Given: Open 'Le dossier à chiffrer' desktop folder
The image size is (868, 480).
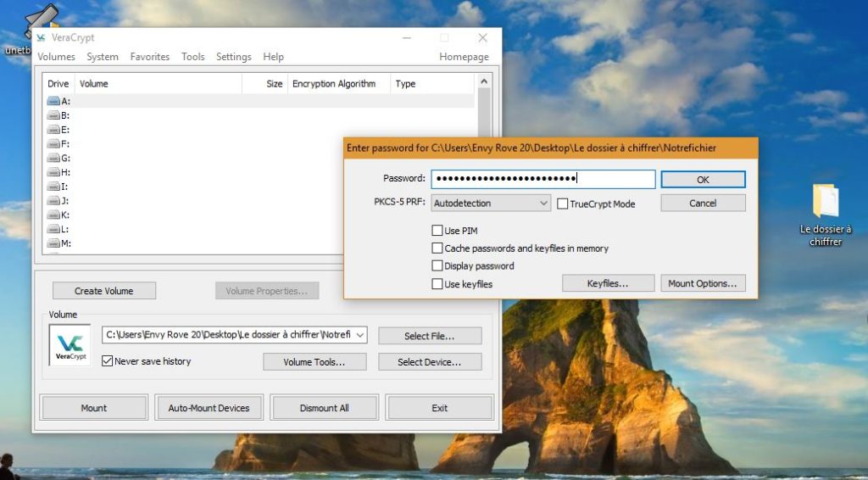Looking at the screenshot, I should tap(825, 204).
